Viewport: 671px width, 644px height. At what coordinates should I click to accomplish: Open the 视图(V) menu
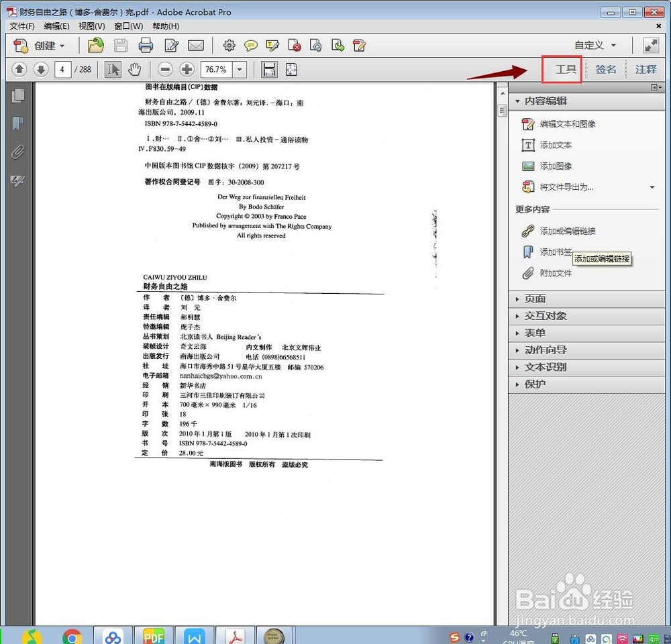91,26
